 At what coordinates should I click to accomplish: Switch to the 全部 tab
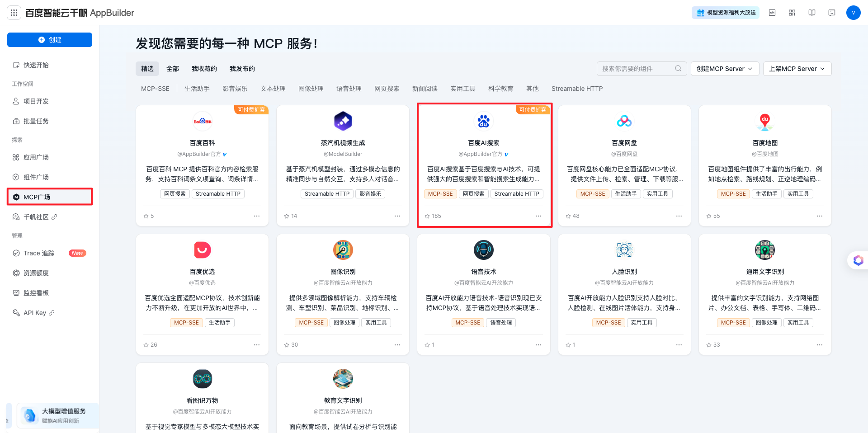click(173, 69)
